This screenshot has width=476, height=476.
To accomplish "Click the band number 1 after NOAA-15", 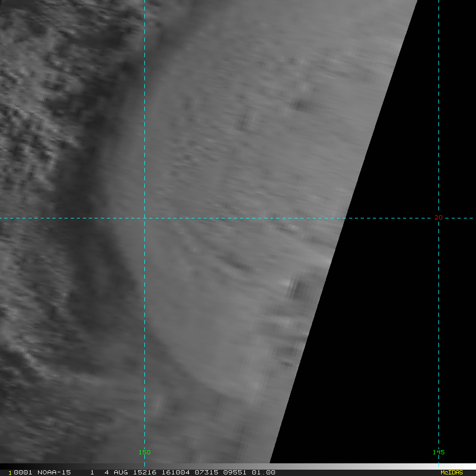I will [x=92, y=472].
